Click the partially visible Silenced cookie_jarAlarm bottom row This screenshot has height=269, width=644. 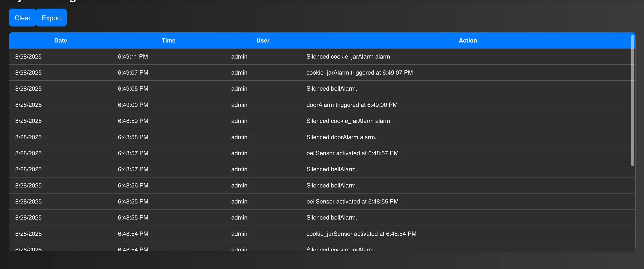[340, 249]
